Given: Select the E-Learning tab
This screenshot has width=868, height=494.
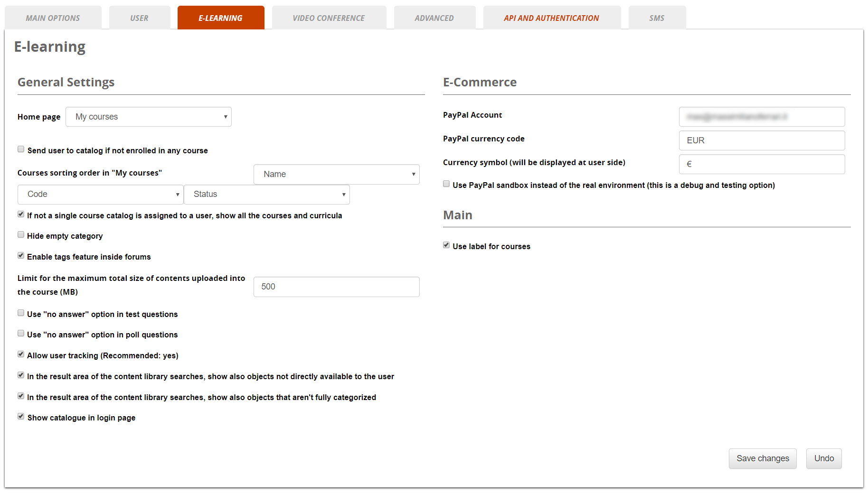Looking at the screenshot, I should click(221, 18).
